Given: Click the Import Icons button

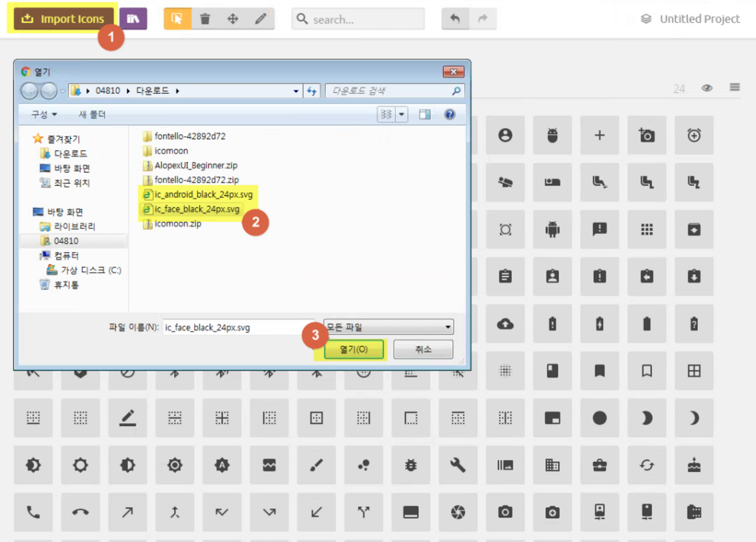Looking at the screenshot, I should click(x=63, y=19).
